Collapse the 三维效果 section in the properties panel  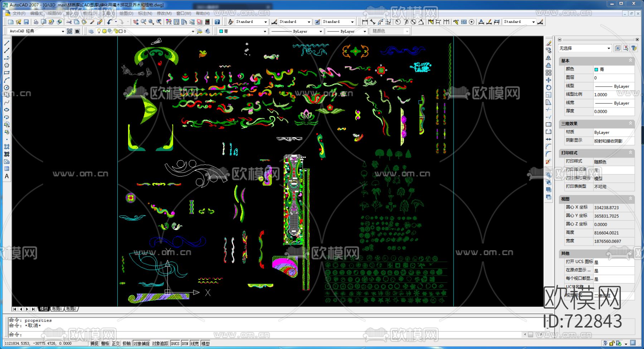(630, 123)
